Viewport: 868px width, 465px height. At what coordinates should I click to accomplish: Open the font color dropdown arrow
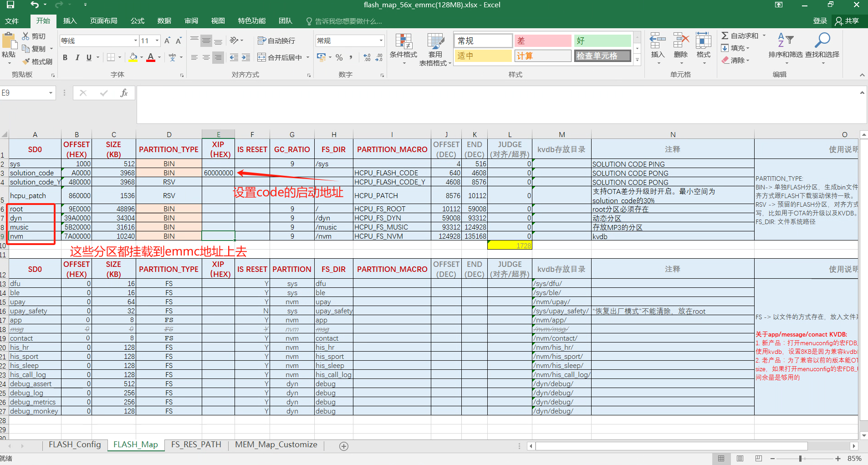[159, 57]
